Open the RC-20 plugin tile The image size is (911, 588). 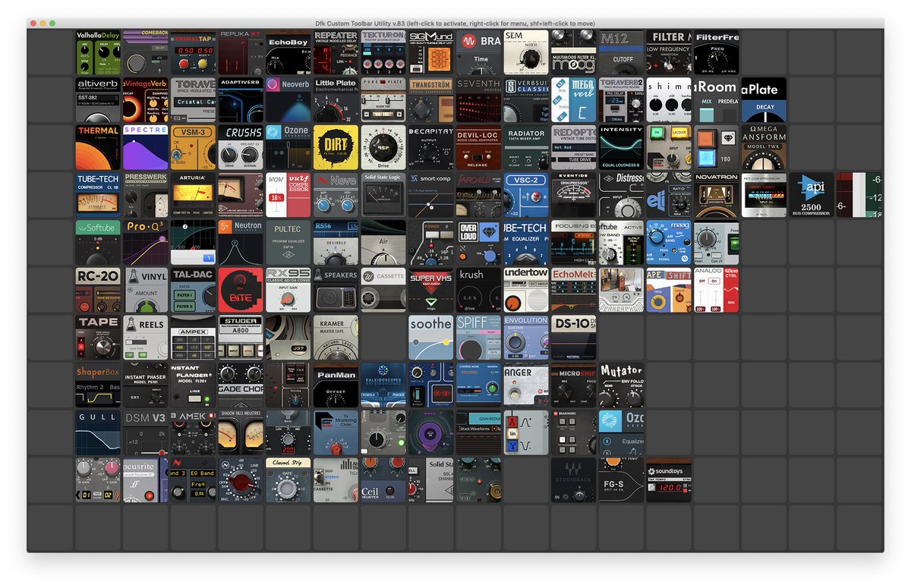pyautogui.click(x=98, y=290)
